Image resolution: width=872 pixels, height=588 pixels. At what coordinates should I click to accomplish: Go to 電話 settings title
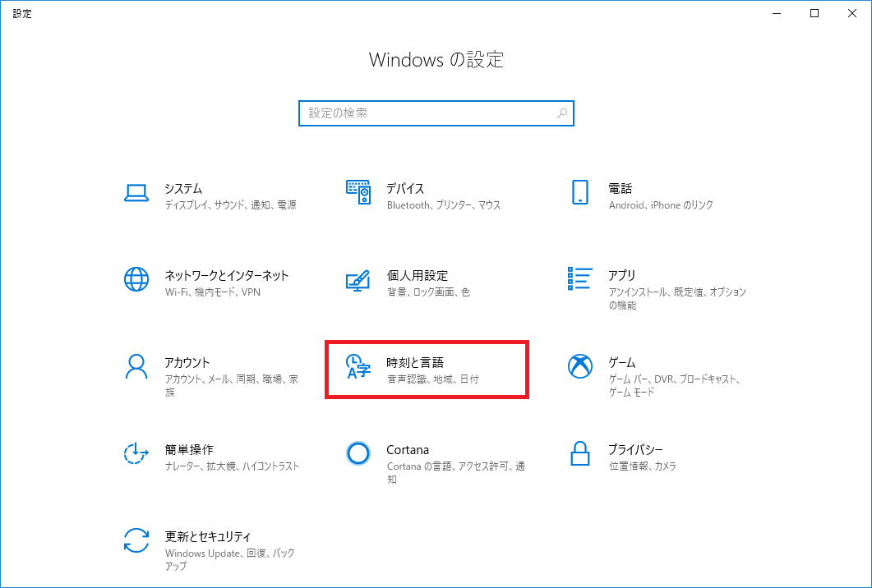(620, 188)
